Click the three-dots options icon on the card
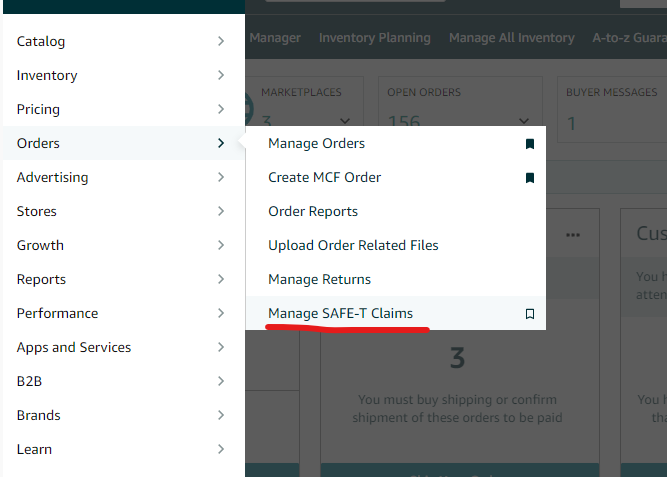Viewport: 667px width, 477px height. 573,235
